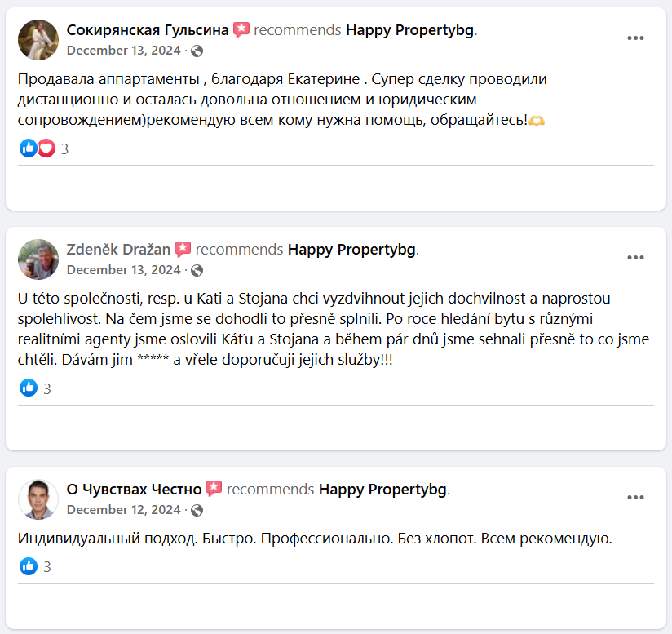Open О Чувствах Честно's profile picture
Image resolution: width=672 pixels, height=634 pixels.
tap(38, 499)
